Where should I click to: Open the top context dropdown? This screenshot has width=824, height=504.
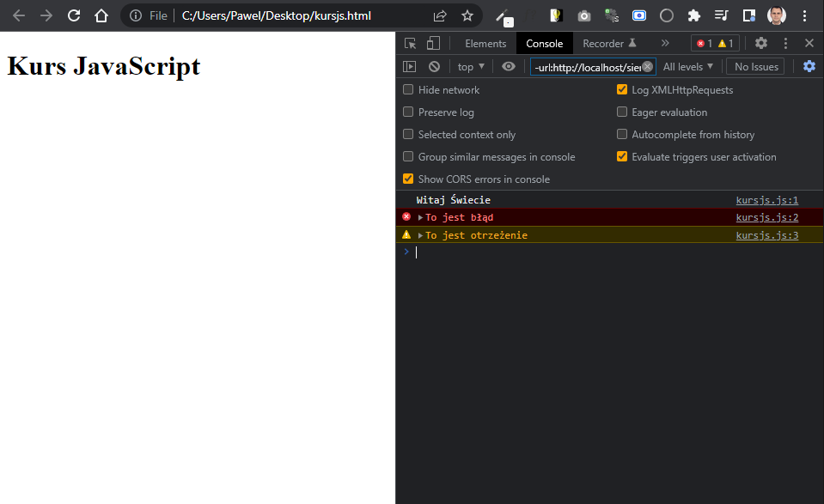pyautogui.click(x=471, y=67)
